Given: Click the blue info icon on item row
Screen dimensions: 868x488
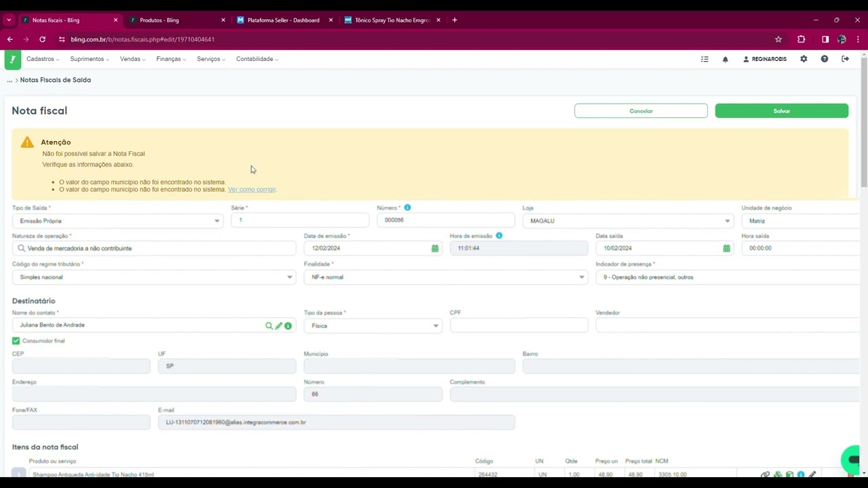Looking at the screenshot, I should (801, 474).
